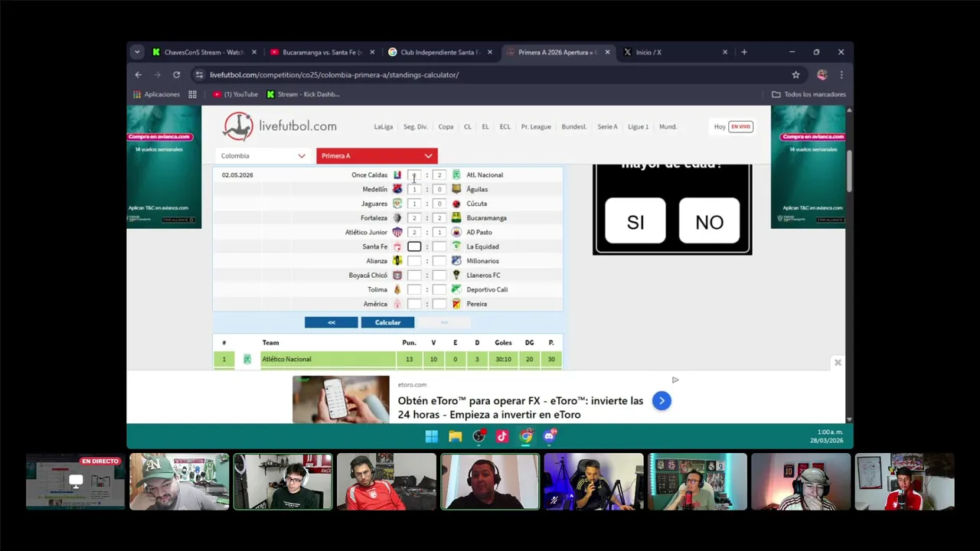Click Tolima home score field
The width and height of the screenshot is (980, 551).
(x=414, y=289)
